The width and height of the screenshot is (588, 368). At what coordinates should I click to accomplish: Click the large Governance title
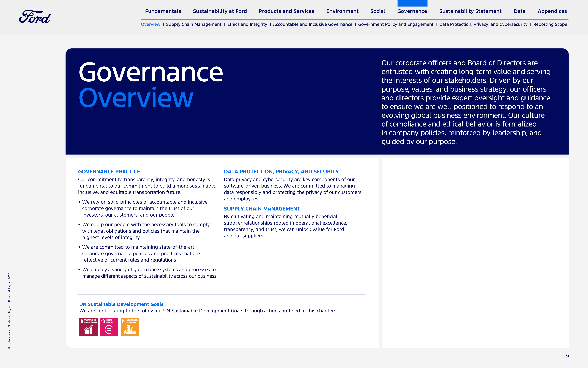151,72
